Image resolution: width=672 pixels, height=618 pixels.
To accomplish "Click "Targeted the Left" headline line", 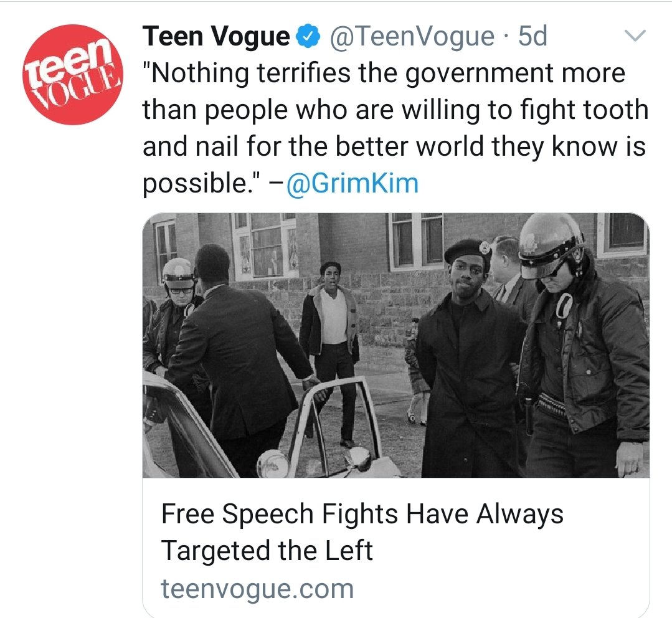I will pos(267,551).
